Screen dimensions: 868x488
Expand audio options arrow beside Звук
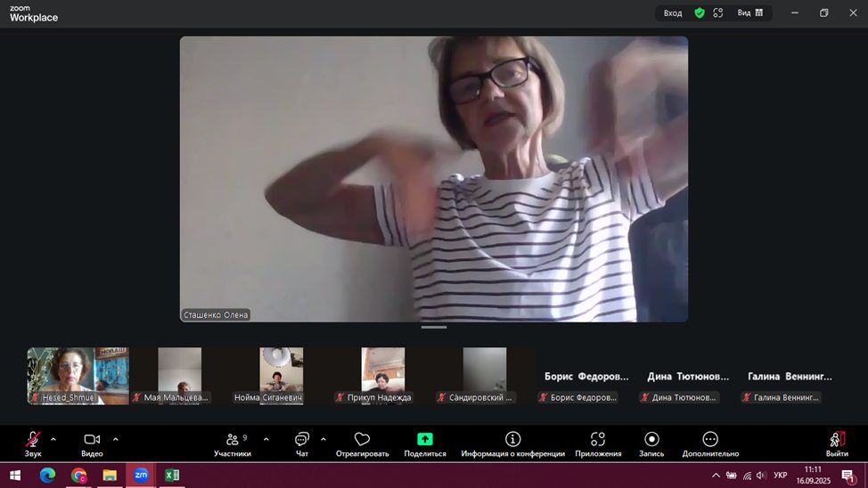tap(53, 439)
